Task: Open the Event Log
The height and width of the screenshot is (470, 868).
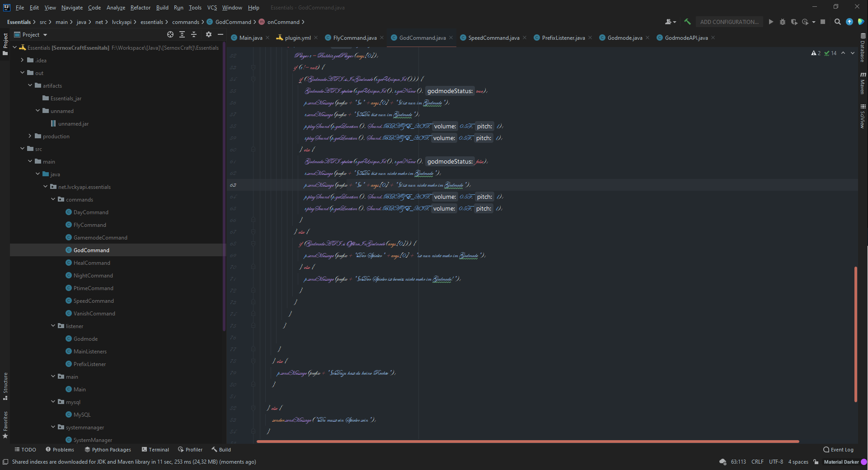Action: (838, 450)
